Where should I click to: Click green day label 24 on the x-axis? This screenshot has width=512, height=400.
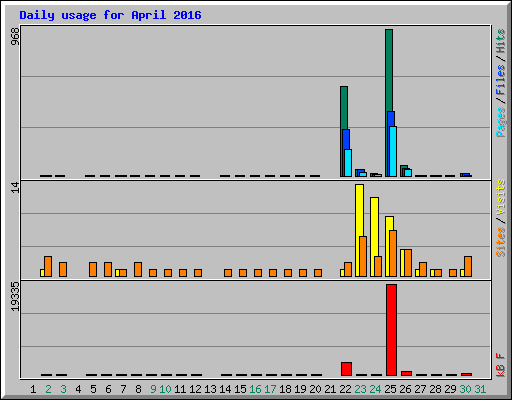pyautogui.click(x=375, y=389)
